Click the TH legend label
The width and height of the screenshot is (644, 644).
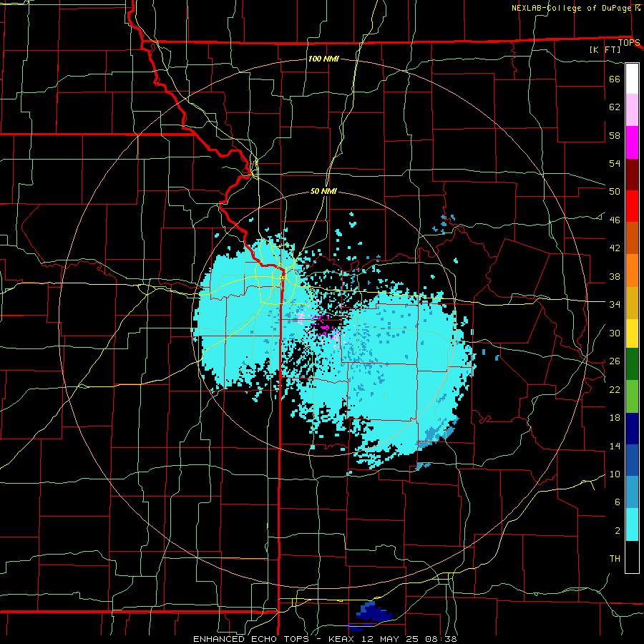coord(615,559)
